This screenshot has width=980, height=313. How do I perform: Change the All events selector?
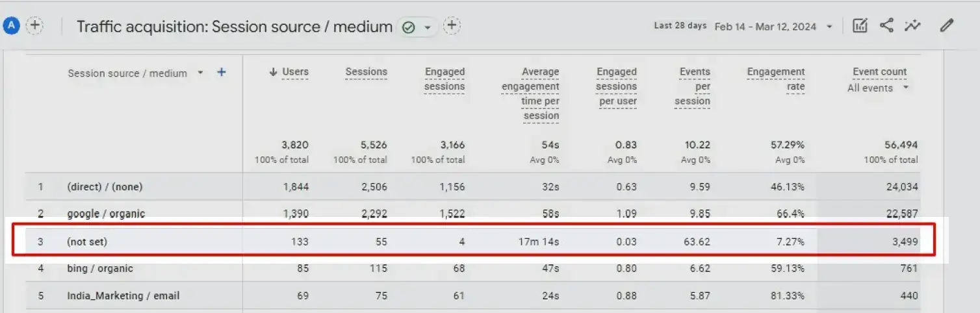(x=878, y=88)
